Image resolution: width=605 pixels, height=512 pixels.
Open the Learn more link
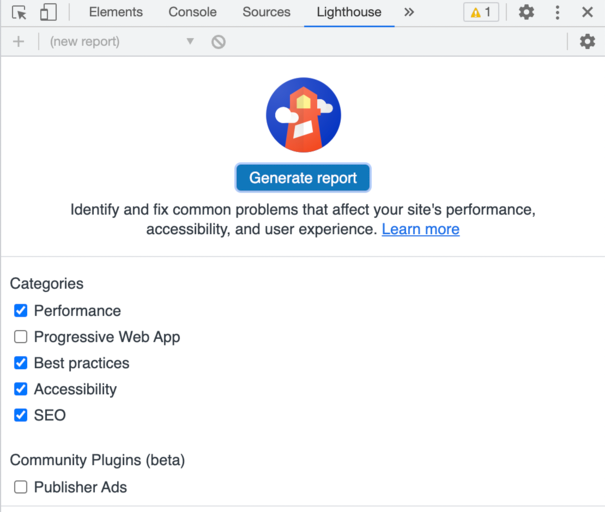[420, 229]
